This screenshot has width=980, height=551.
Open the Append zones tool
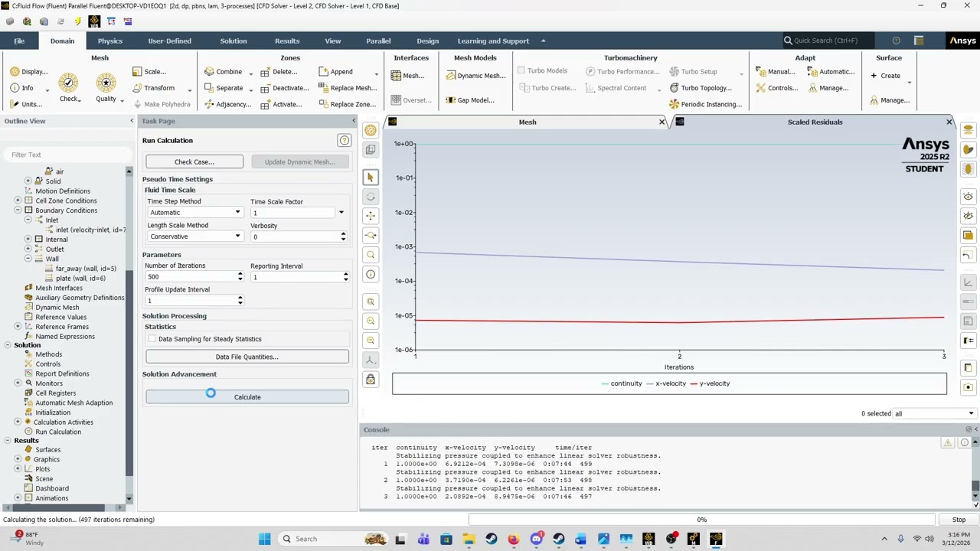pyautogui.click(x=335, y=71)
